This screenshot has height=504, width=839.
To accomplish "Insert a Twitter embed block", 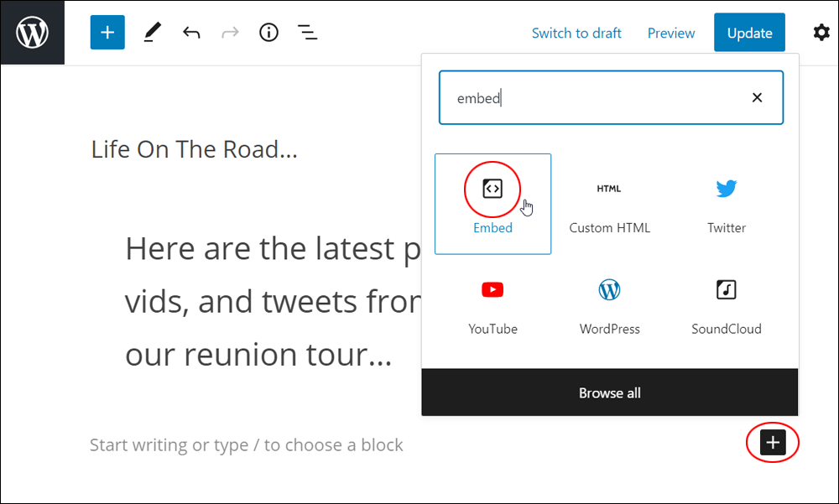I will [x=726, y=204].
